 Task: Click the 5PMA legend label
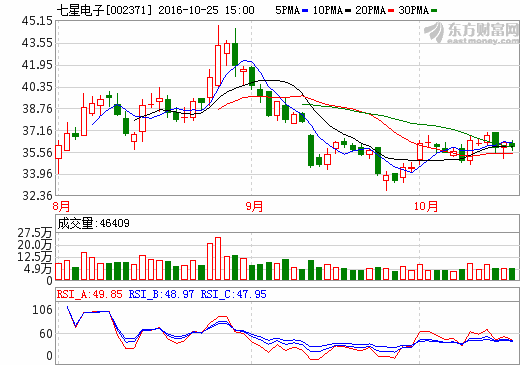click(288, 10)
